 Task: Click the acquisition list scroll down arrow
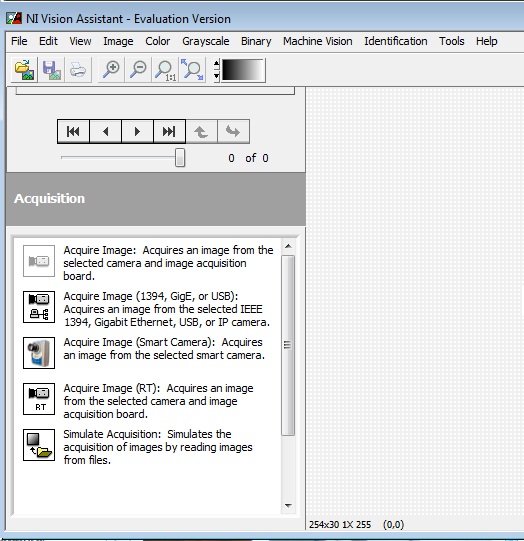(x=288, y=506)
